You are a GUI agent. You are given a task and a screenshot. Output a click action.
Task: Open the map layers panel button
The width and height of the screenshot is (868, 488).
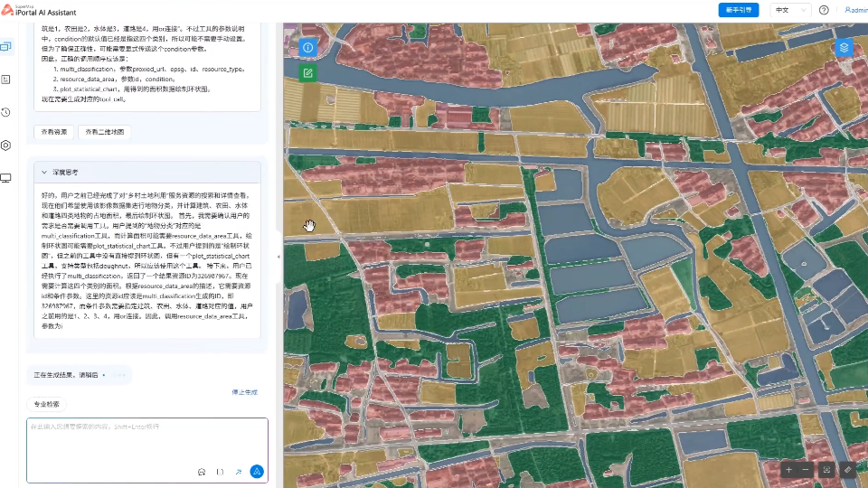844,48
